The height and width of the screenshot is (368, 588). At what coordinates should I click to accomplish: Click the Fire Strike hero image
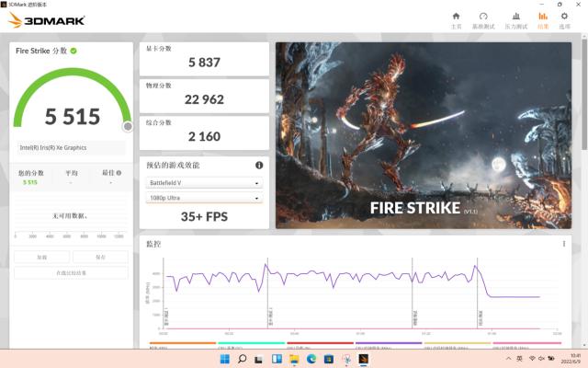[427, 134]
